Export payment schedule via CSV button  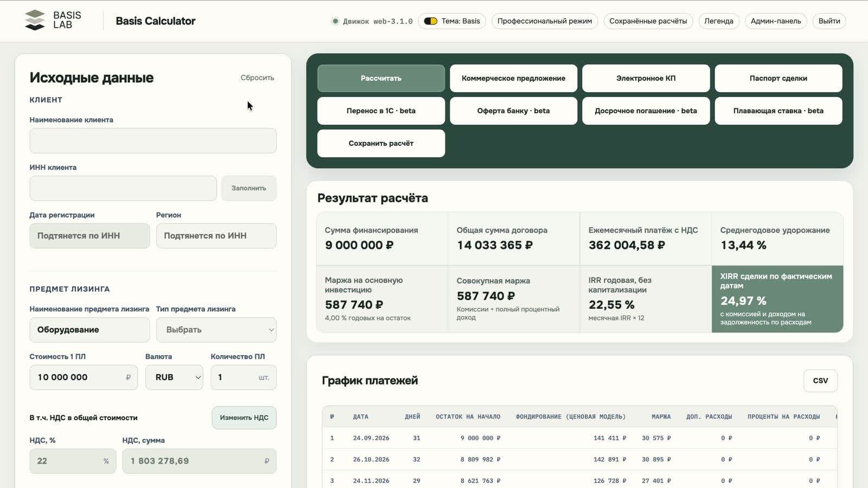820,381
